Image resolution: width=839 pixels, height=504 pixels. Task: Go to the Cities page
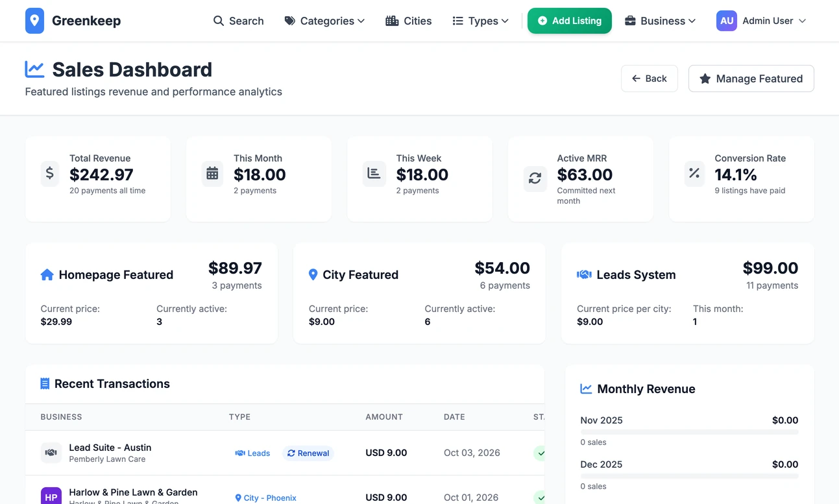point(409,21)
